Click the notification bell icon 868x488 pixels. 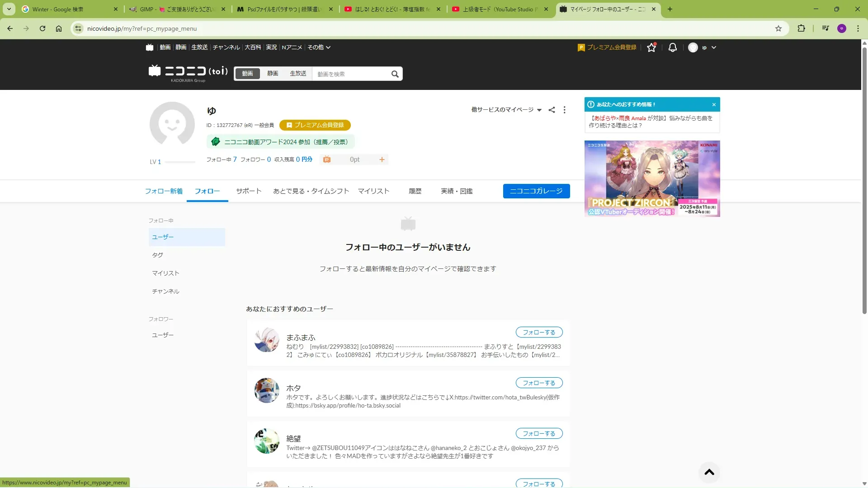[x=672, y=47]
